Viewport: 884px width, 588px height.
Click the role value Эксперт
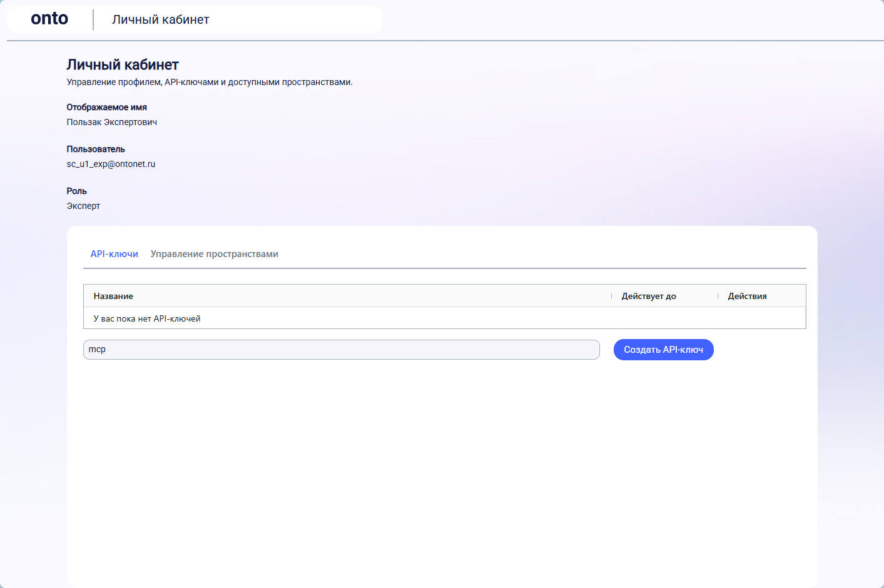(83, 206)
